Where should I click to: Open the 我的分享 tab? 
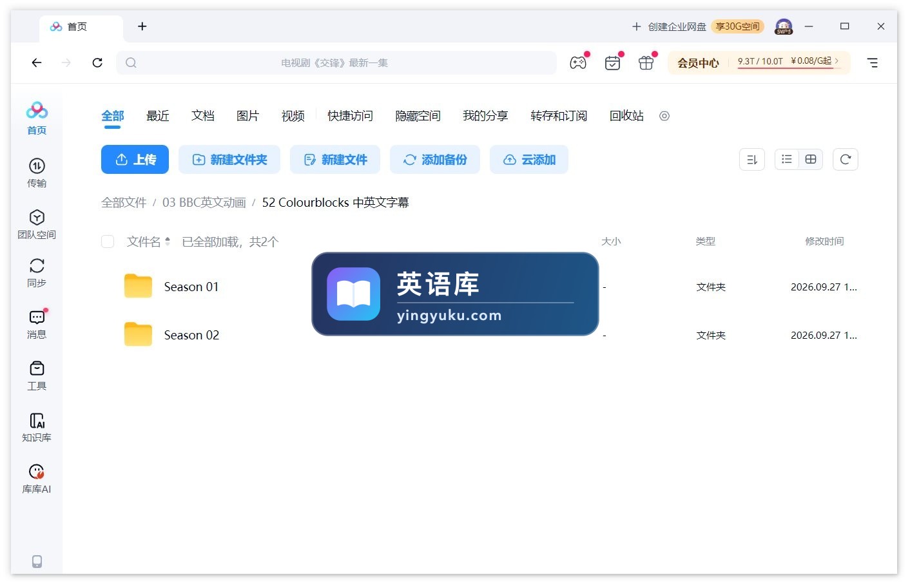(485, 116)
